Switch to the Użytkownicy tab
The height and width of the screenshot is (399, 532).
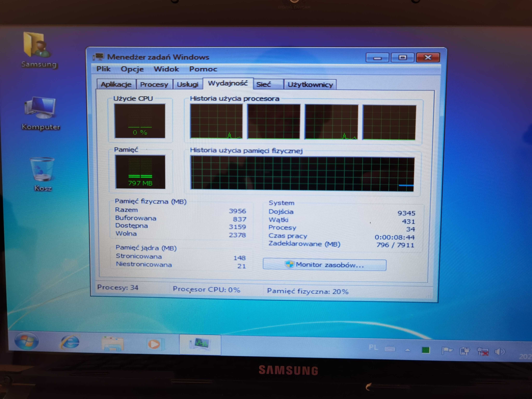tap(310, 85)
